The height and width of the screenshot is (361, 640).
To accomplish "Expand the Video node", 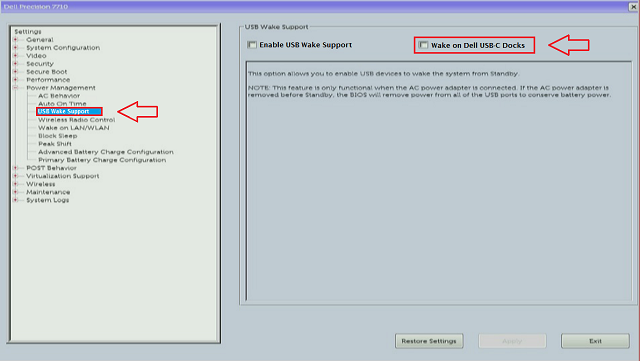I will 16,56.
